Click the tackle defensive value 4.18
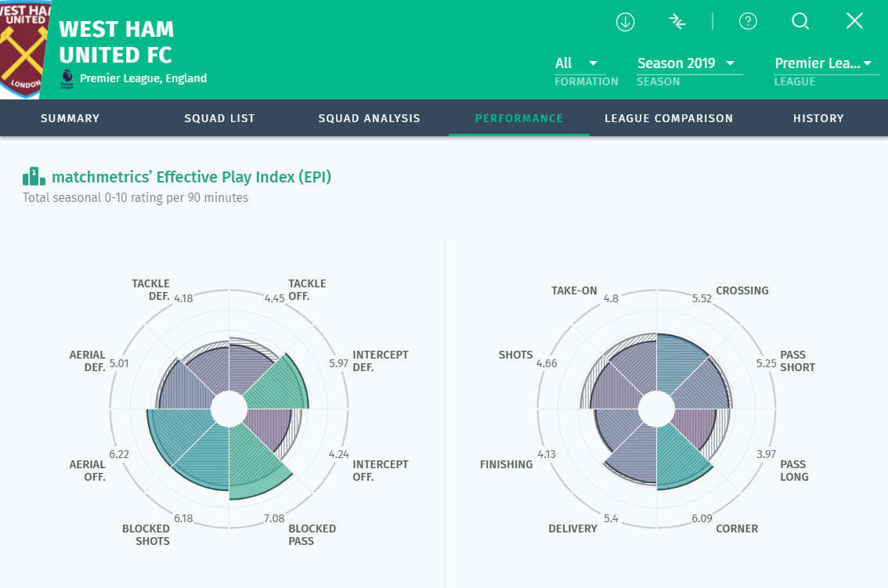This screenshot has height=588, width=888. click(x=183, y=298)
